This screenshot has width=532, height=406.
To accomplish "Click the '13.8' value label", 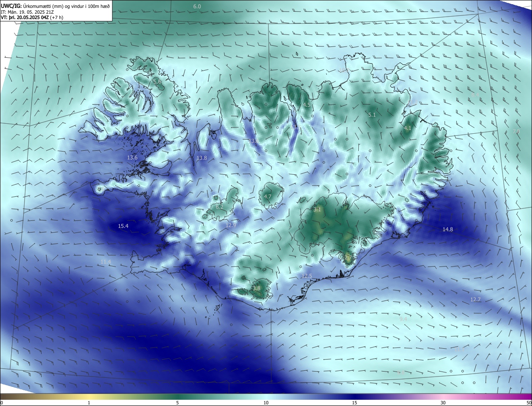I will tap(202, 158).
